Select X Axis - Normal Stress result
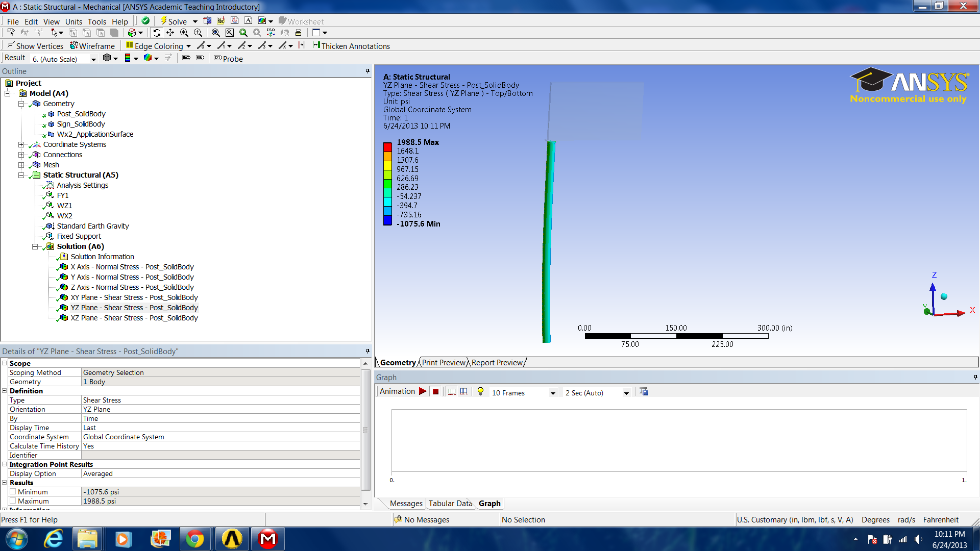980x551 pixels. pos(132,267)
